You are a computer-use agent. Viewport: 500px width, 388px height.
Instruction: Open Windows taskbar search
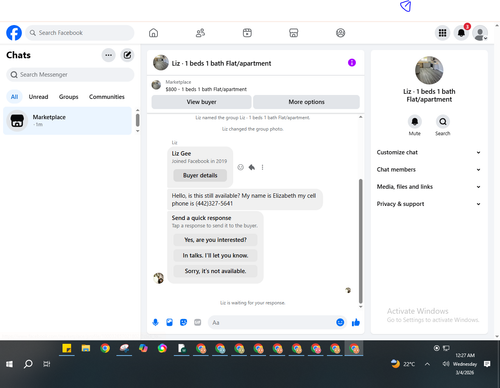28,364
